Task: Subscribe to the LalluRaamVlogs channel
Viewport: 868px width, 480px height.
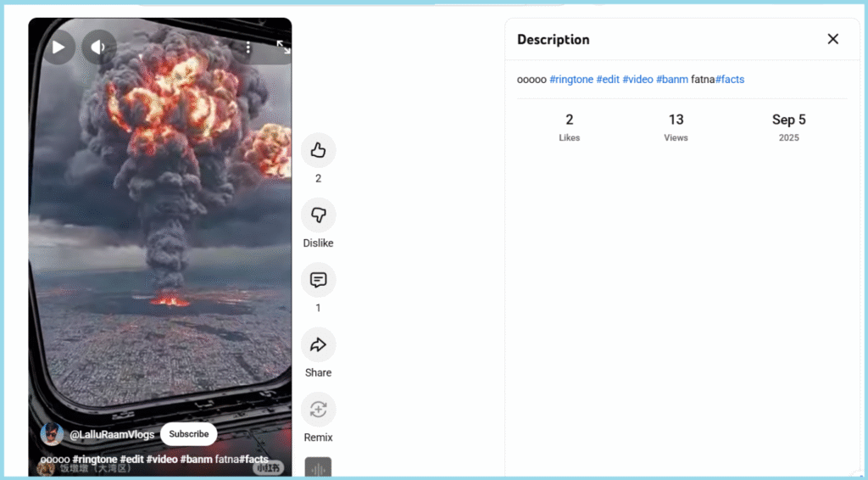Action: (x=188, y=434)
